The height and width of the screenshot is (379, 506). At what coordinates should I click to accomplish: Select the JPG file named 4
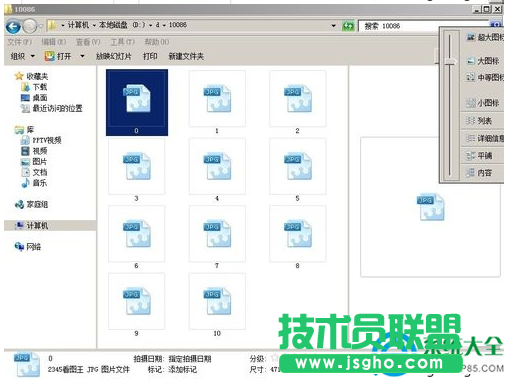[217, 170]
